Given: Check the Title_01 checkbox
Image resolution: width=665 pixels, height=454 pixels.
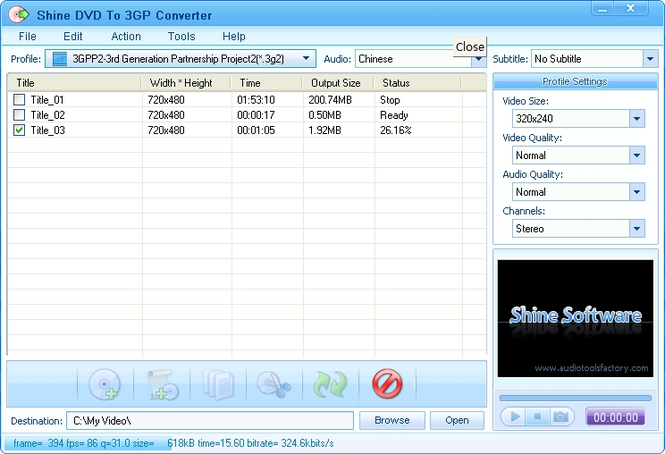Looking at the screenshot, I should [19, 100].
